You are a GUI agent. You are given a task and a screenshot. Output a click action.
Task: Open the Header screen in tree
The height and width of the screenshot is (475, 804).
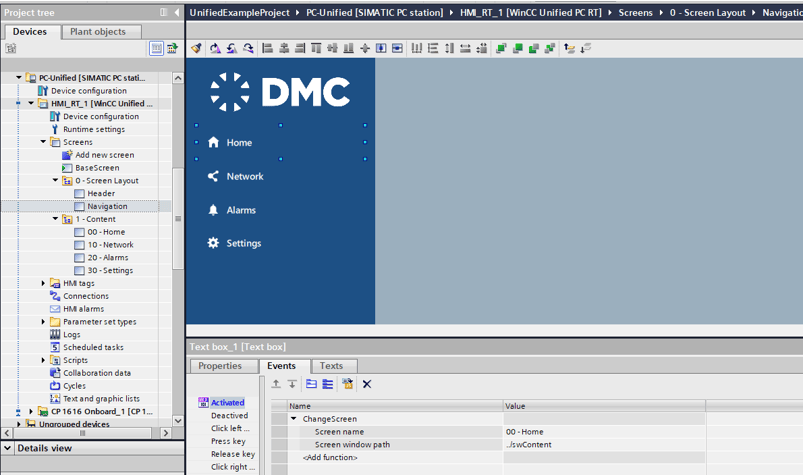101,193
